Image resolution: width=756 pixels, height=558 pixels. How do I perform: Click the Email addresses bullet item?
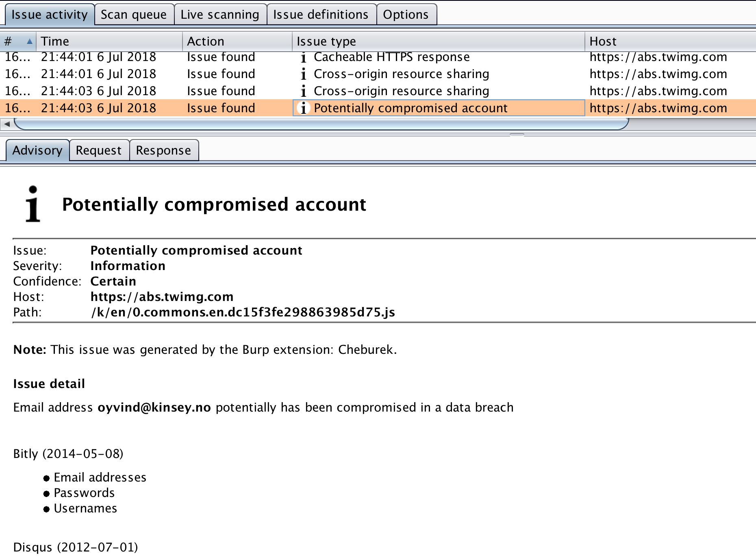100,477
